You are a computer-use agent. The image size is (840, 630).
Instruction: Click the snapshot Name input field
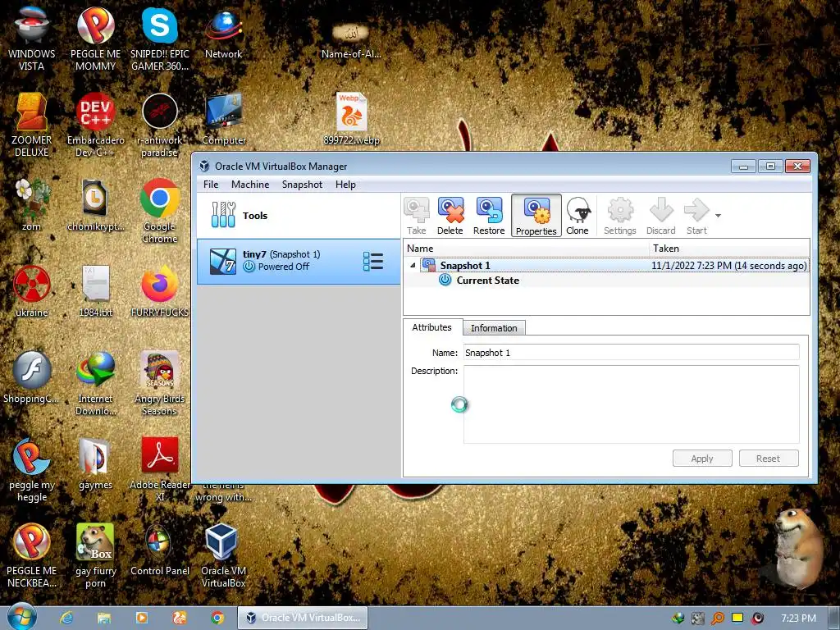tap(631, 353)
